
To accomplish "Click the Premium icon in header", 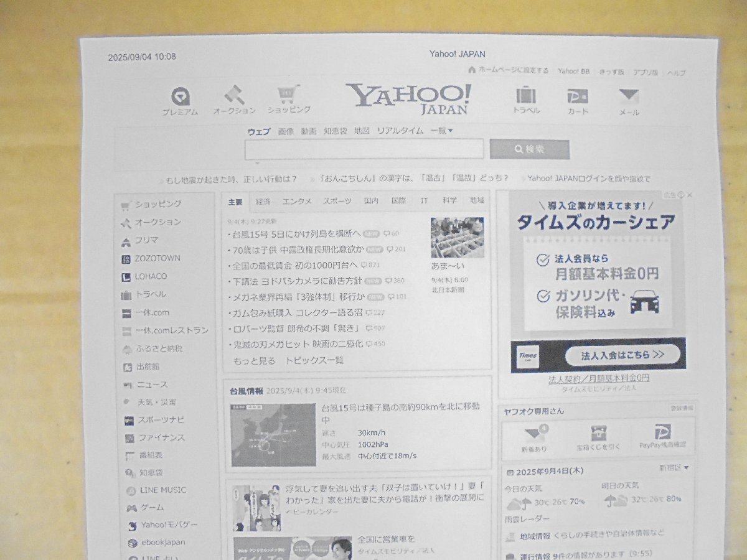I will point(181,97).
